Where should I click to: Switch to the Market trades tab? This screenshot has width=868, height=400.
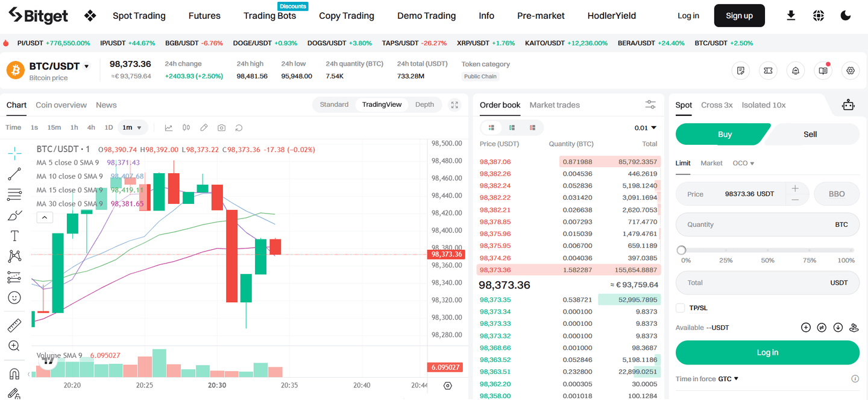point(555,105)
